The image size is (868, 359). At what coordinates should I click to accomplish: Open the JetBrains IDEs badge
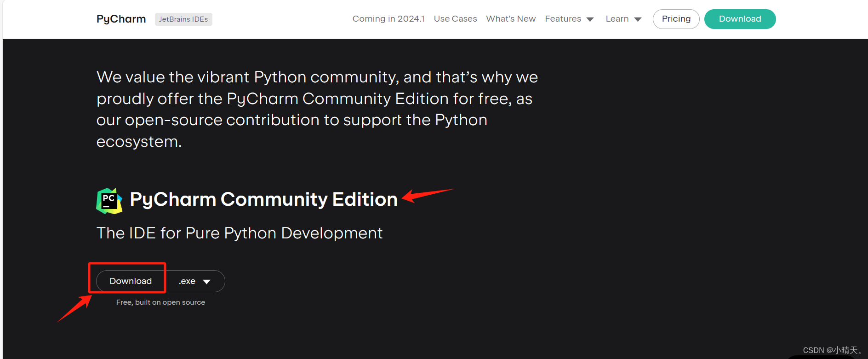point(183,19)
